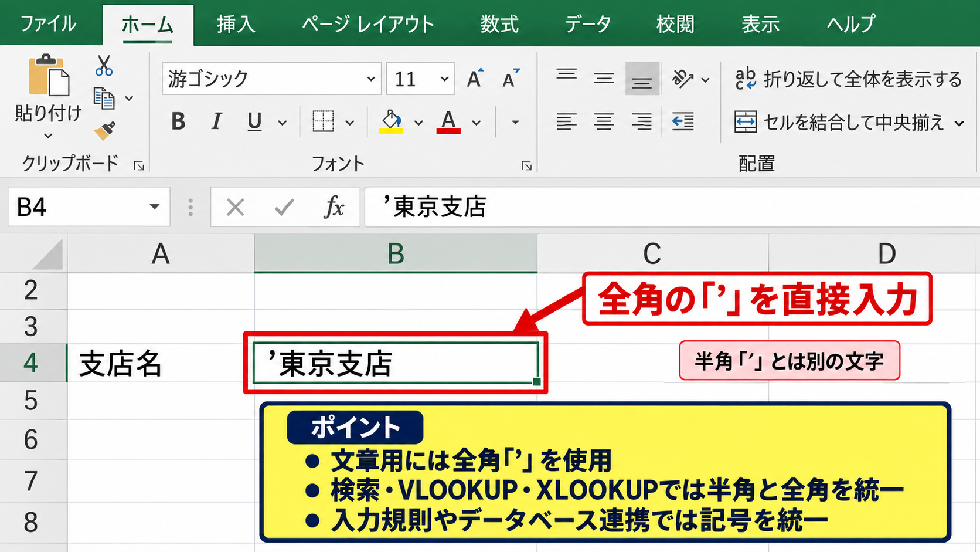Click the decrease indent icon
The width and height of the screenshot is (980, 552).
coord(683,121)
